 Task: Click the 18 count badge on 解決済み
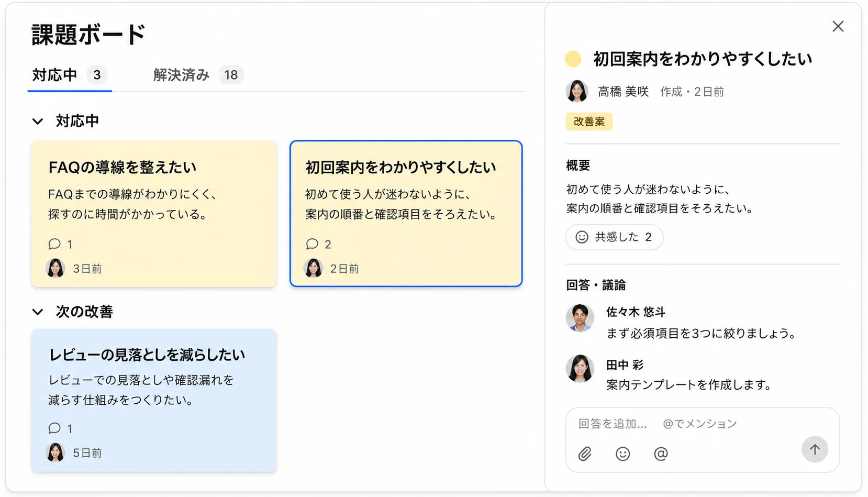231,75
